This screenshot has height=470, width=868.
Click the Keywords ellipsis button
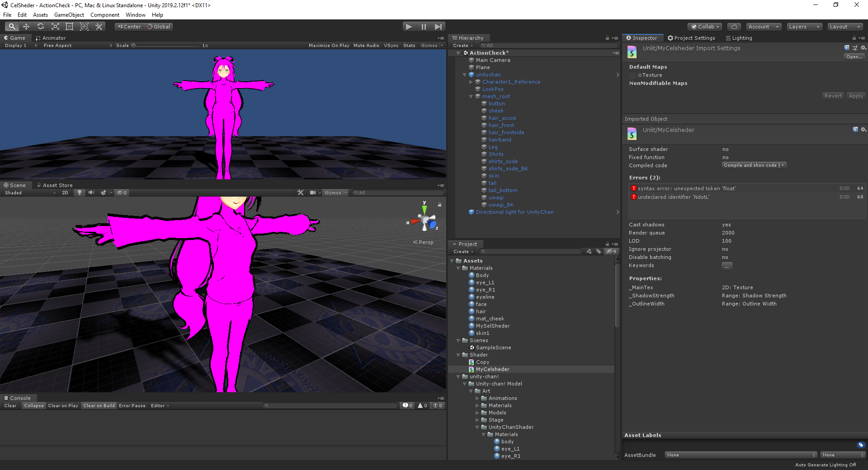tap(727, 266)
